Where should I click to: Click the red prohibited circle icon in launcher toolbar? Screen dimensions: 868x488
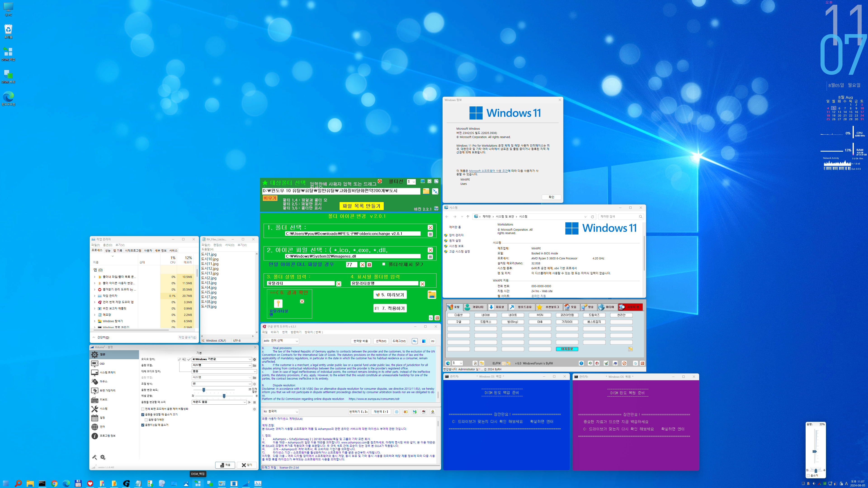624,363
